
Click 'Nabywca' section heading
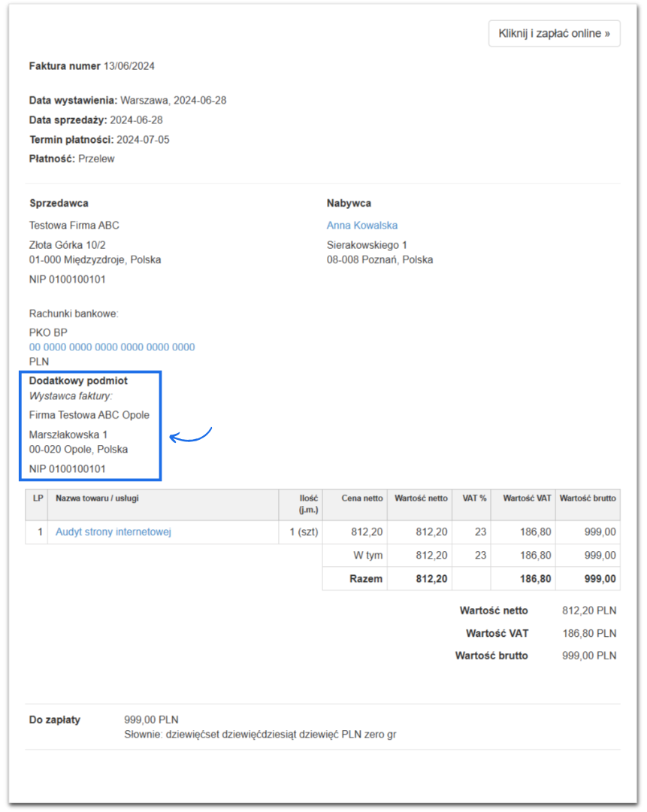(x=349, y=203)
